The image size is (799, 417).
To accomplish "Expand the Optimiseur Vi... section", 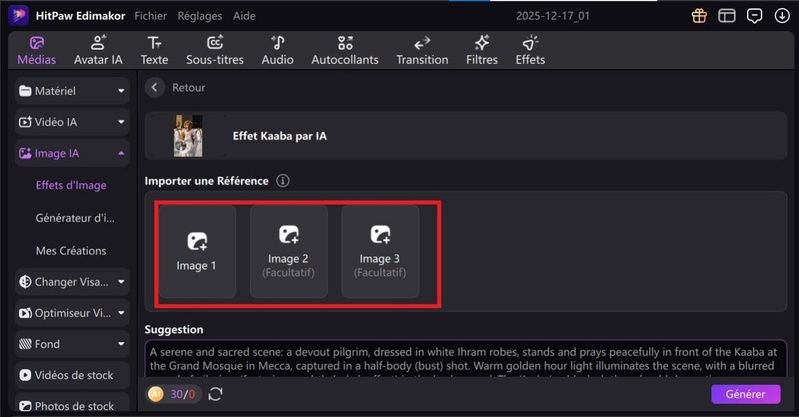I will (72, 313).
